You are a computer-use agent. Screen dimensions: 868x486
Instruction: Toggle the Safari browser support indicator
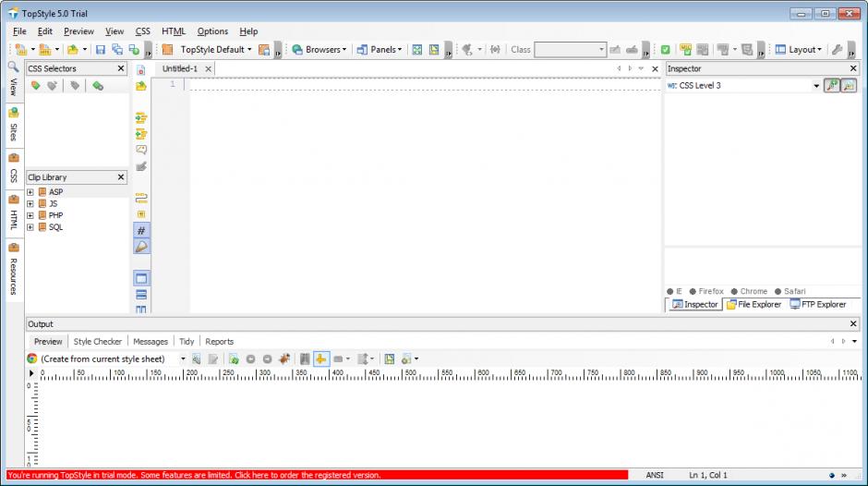(x=790, y=291)
